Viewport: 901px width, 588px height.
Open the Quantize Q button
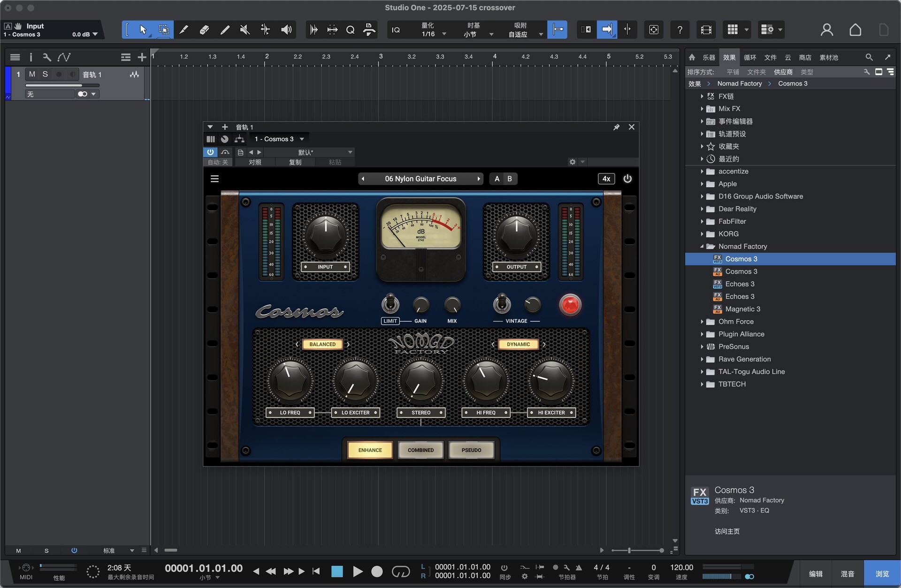click(350, 30)
